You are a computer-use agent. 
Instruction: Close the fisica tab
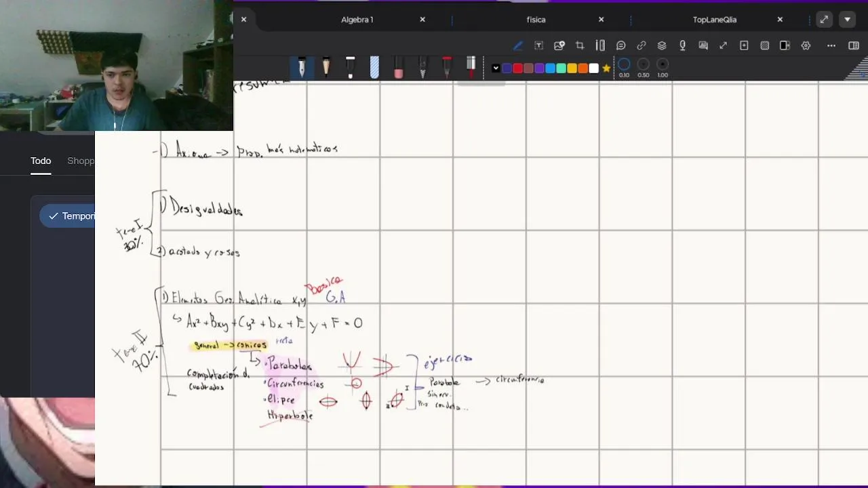click(x=601, y=20)
